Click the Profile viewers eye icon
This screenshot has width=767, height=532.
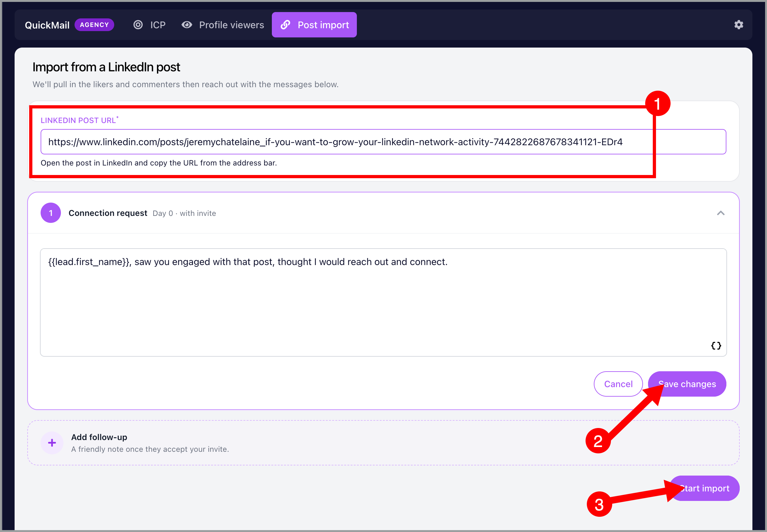(x=187, y=25)
